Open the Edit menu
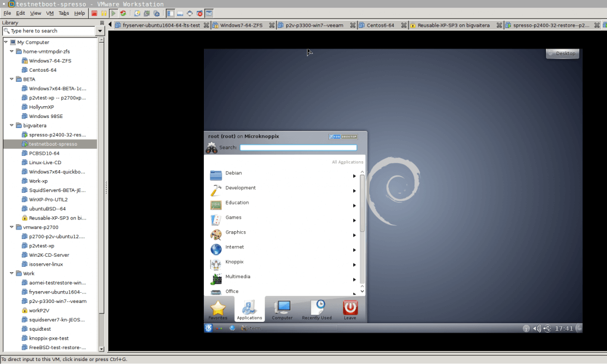 point(21,13)
